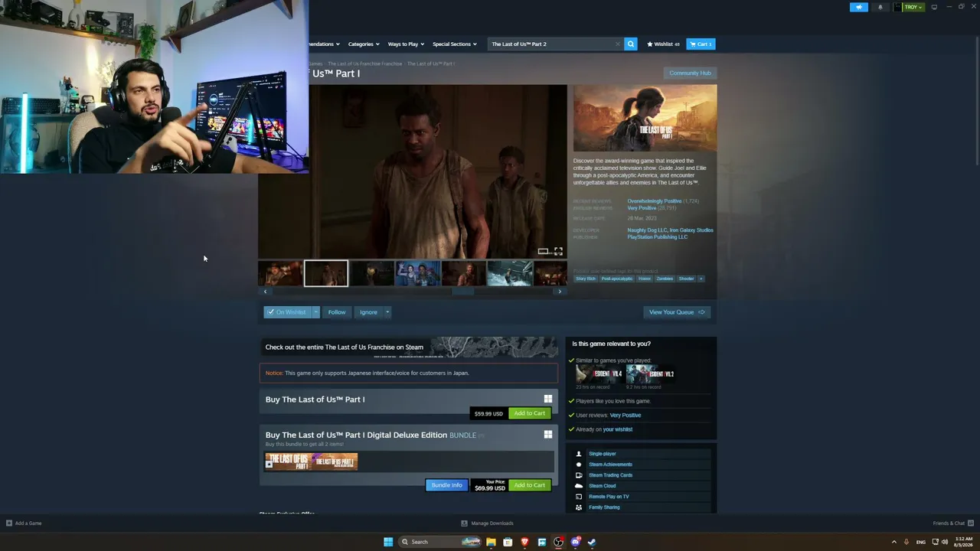Select the third dark-room screenshot thumbnail
The width and height of the screenshot is (980, 551).
click(x=372, y=273)
